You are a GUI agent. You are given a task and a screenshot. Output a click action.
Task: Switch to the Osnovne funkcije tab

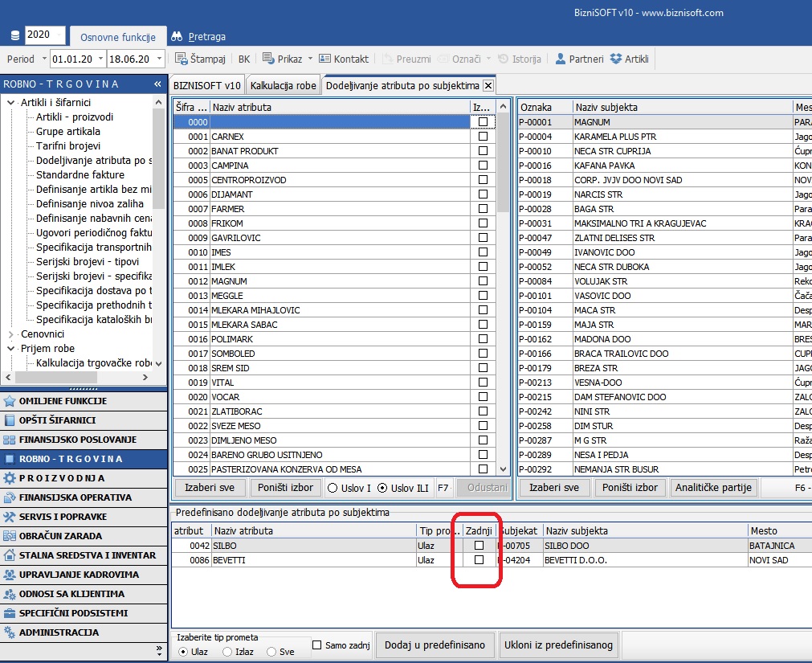pos(118,37)
